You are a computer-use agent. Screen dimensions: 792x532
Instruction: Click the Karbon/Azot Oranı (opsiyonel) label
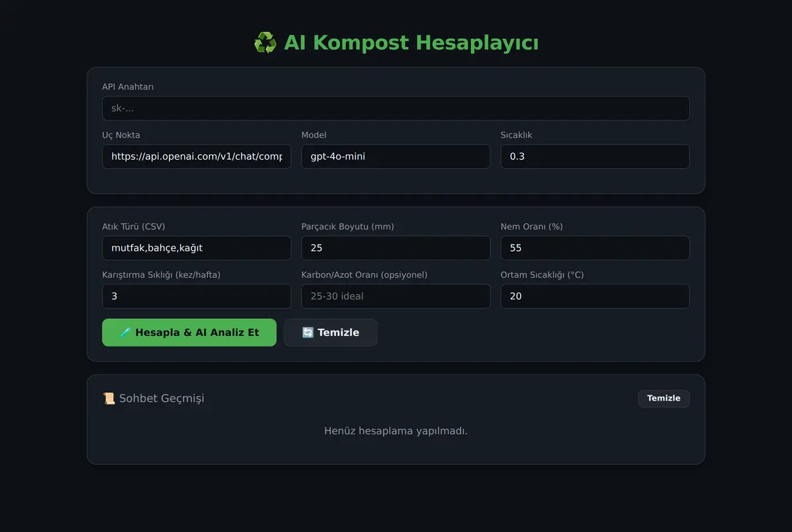(364, 275)
